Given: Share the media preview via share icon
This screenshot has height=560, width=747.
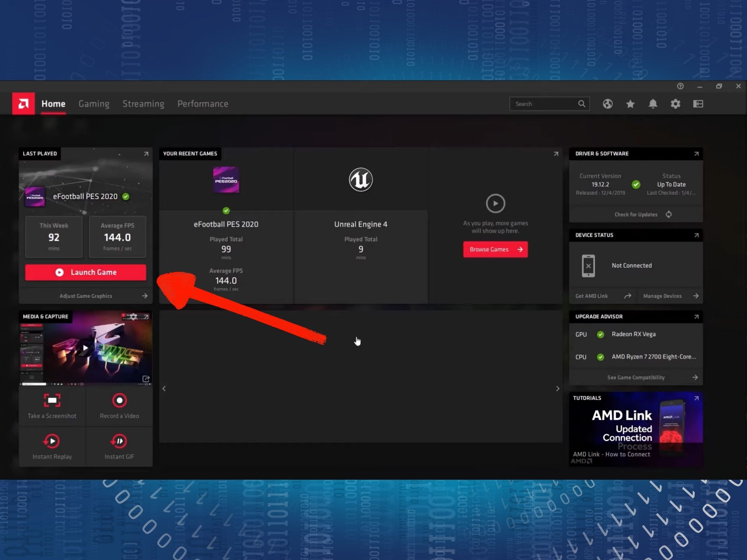Looking at the screenshot, I should [x=146, y=379].
